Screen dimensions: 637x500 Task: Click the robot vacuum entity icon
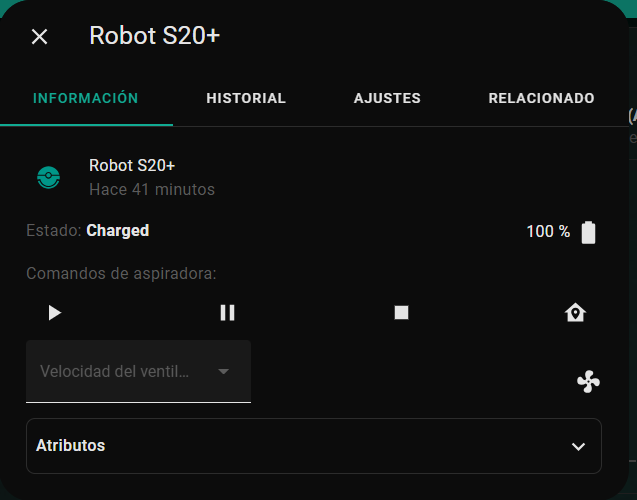(x=48, y=177)
